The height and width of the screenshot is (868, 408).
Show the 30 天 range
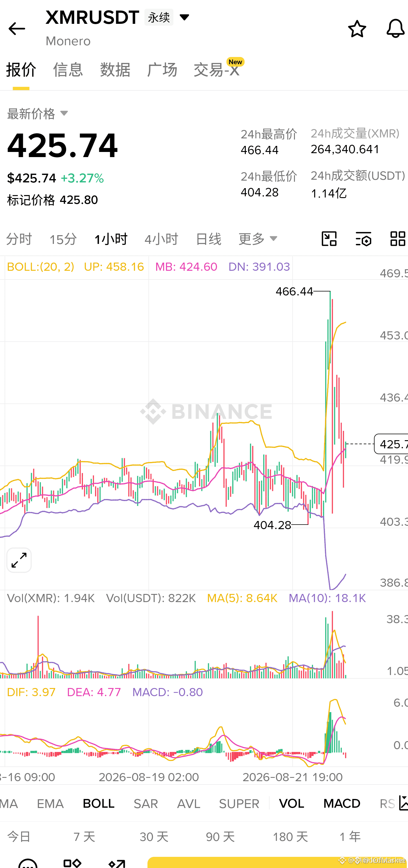[x=154, y=836]
